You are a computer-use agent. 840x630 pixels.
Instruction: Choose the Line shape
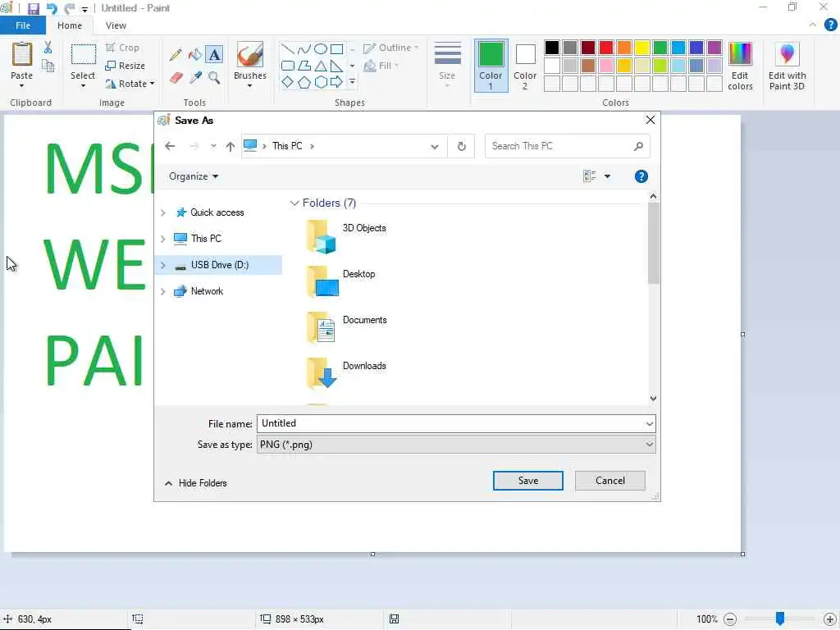click(x=288, y=49)
